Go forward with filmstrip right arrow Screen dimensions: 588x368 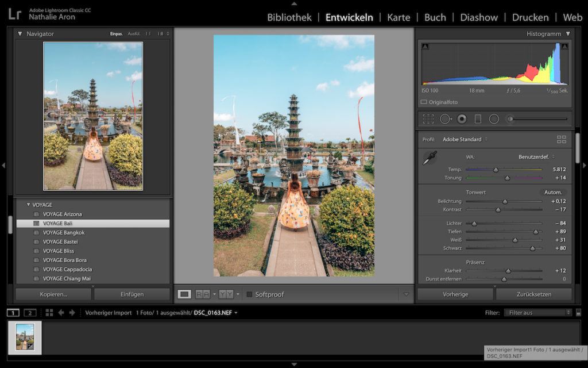tap(72, 312)
